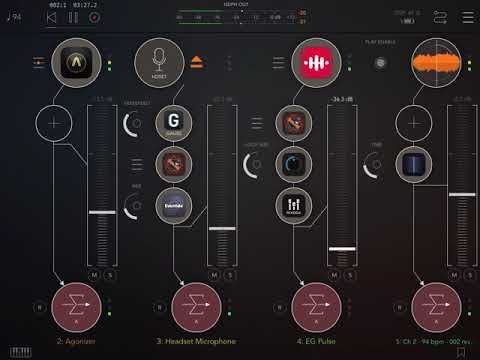Screen dimensions: 480x360
Task: Open the middle effect node on Headset Microphone
Action: [x=174, y=164]
